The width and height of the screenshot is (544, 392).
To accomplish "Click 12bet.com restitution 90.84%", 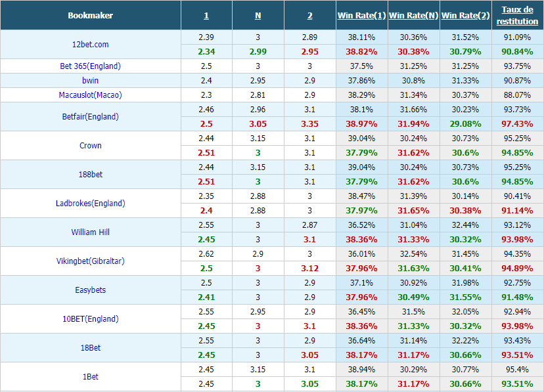I will [517, 52].
